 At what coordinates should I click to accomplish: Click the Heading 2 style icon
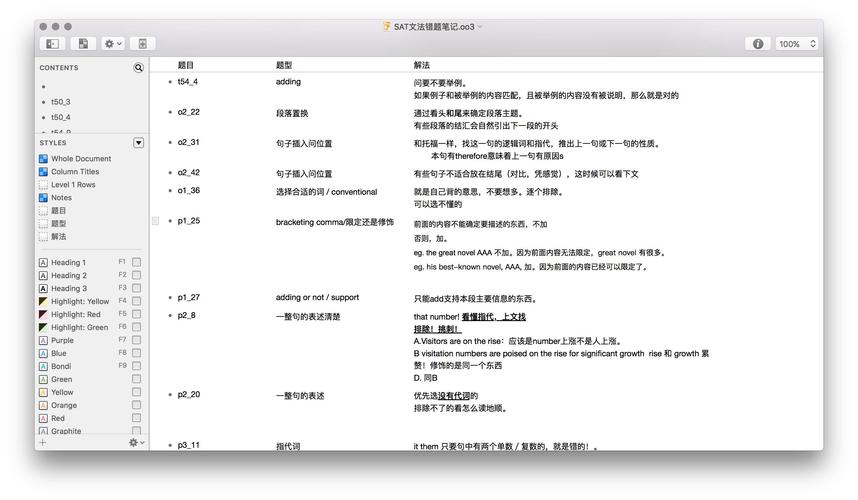pos(43,276)
